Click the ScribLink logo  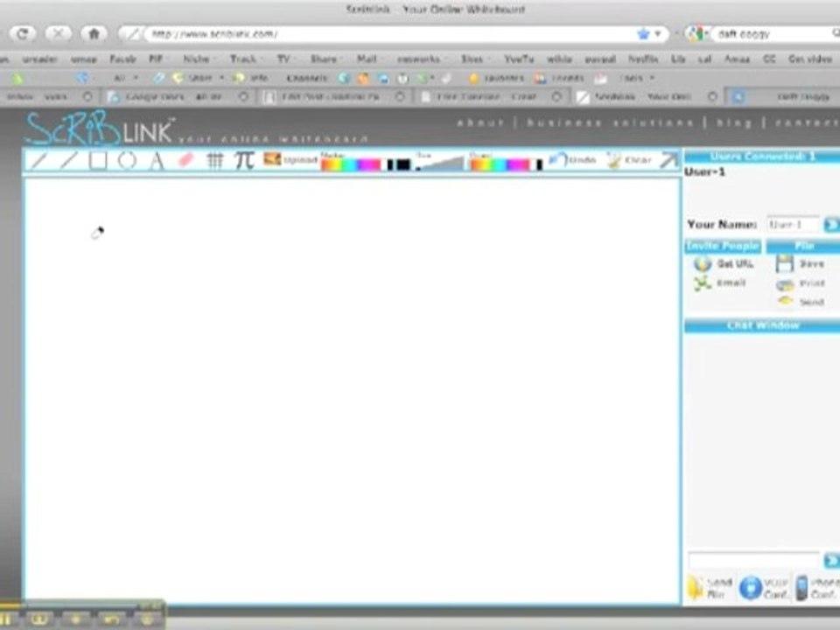point(100,129)
